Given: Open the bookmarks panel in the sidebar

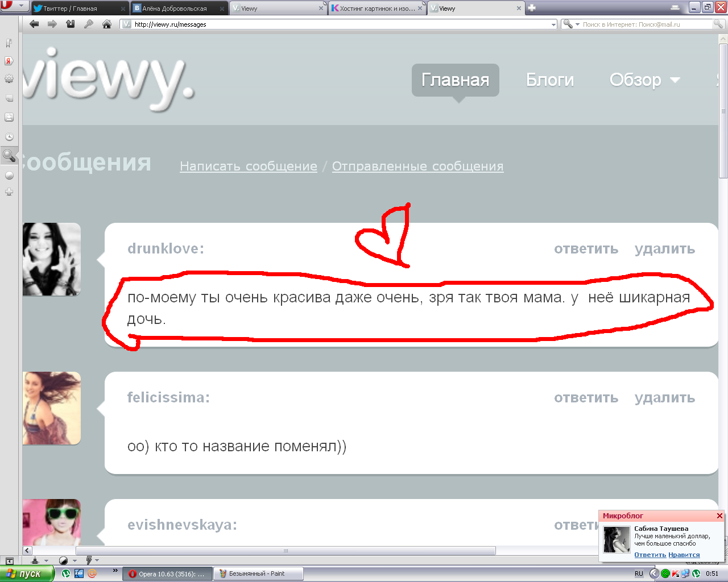Looking at the screenshot, I should (9, 43).
